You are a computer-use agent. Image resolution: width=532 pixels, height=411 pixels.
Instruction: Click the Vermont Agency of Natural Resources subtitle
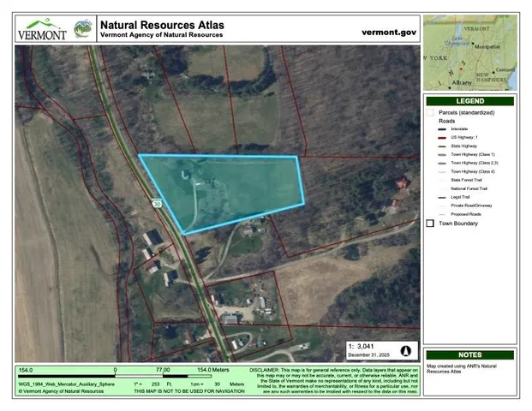[162, 34]
